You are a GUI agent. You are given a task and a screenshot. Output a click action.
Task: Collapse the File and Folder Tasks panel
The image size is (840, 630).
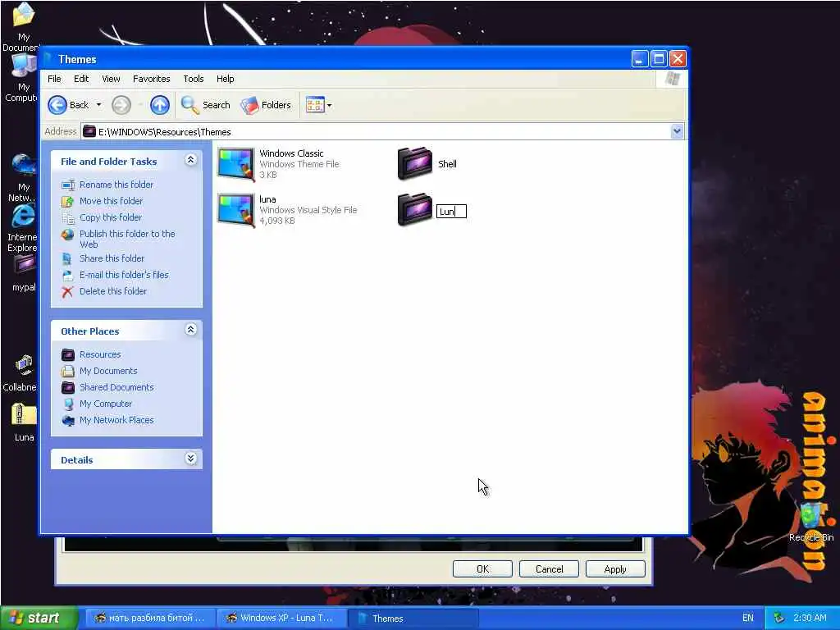(190, 160)
